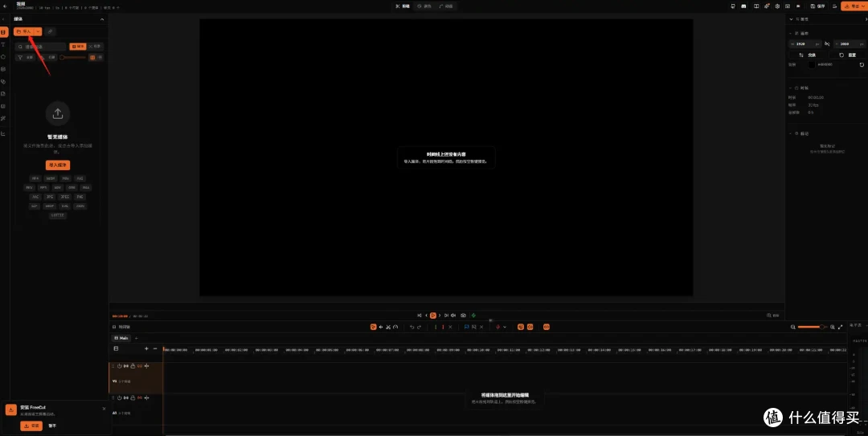
Task: Open the media library sidebar icon
Action: [3, 32]
